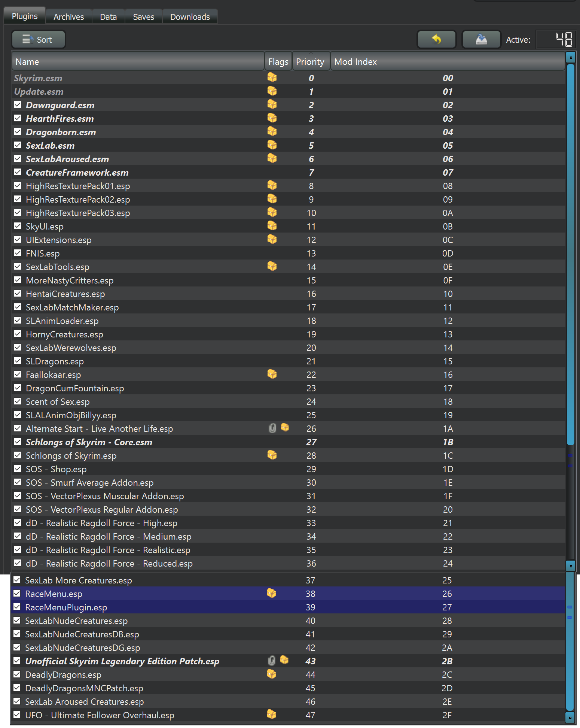Click the flag icon for Update.esm

pos(272,91)
